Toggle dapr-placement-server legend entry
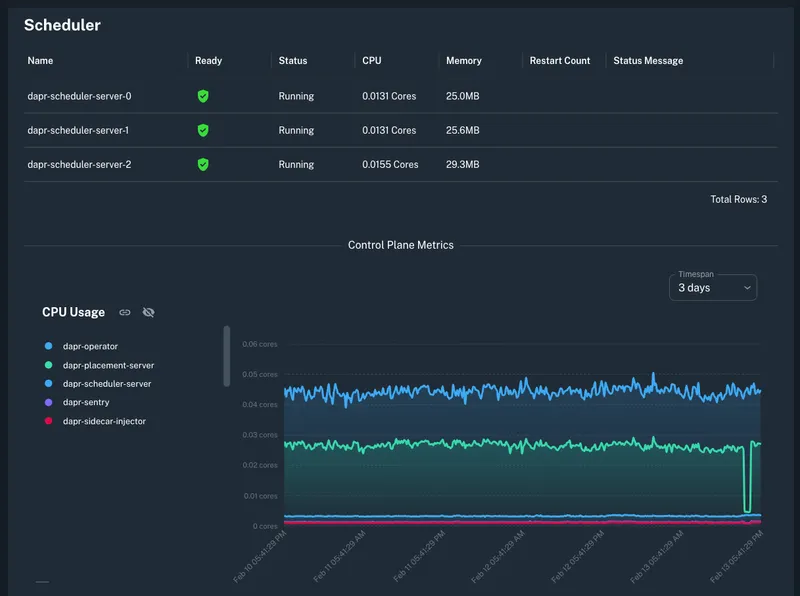This screenshot has height=596, width=800. pos(108,365)
